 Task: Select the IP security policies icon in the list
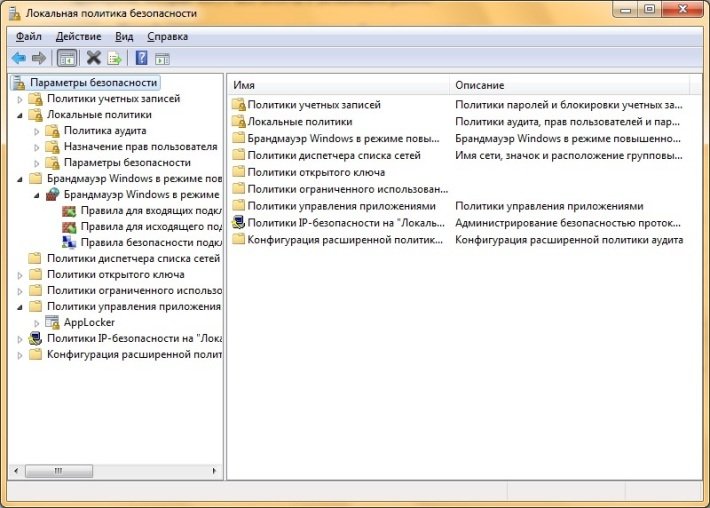click(x=238, y=223)
